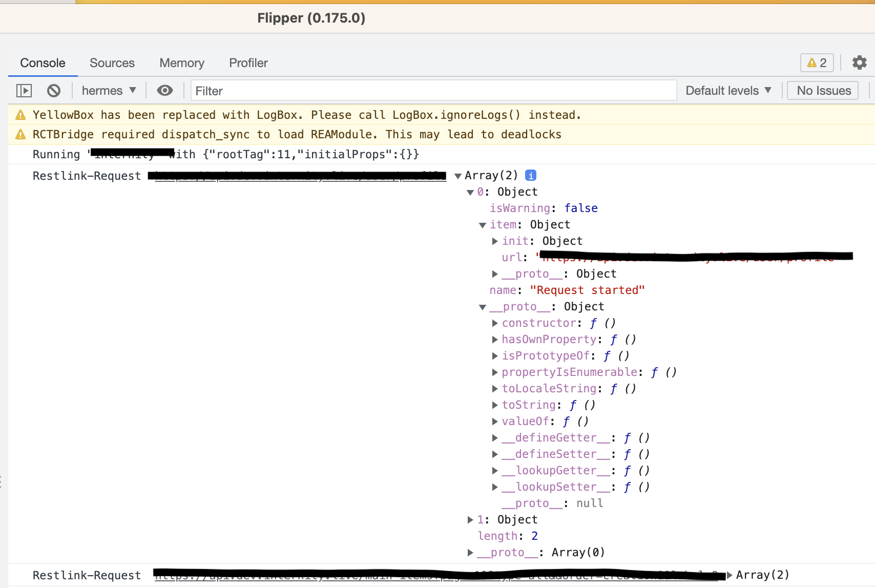Click the blue info icon next to Array(2)

coord(531,175)
